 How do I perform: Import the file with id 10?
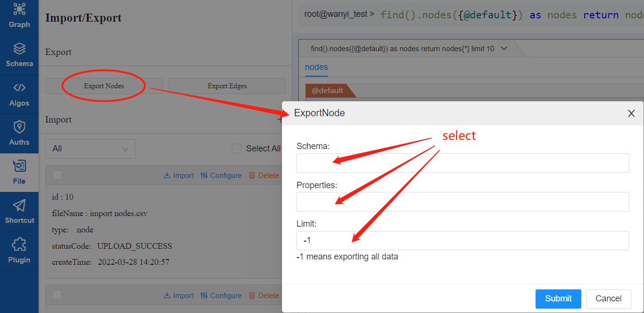click(179, 176)
